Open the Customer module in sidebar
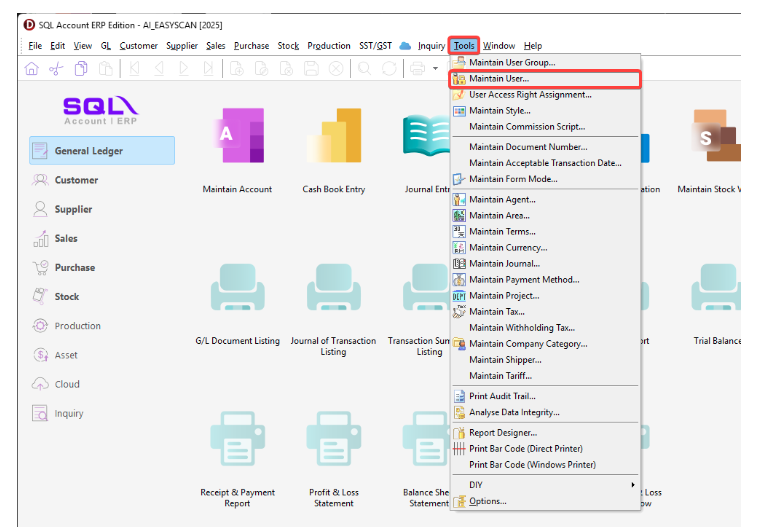Image resolution: width=771 pixels, height=527 pixels. click(76, 180)
